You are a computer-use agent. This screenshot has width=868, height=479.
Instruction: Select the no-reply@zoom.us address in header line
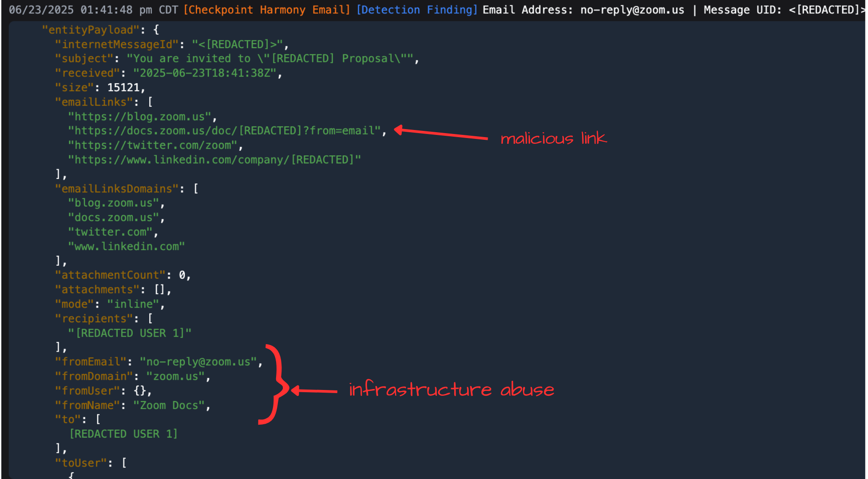coord(632,10)
